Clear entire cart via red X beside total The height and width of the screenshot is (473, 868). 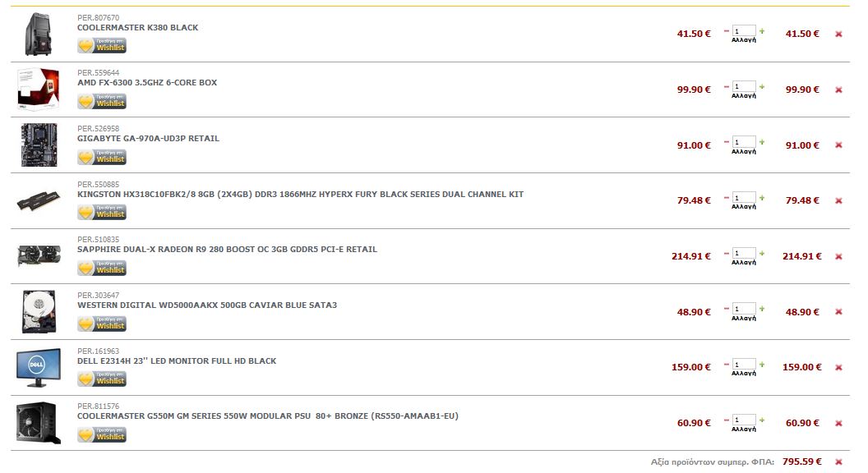point(838,462)
